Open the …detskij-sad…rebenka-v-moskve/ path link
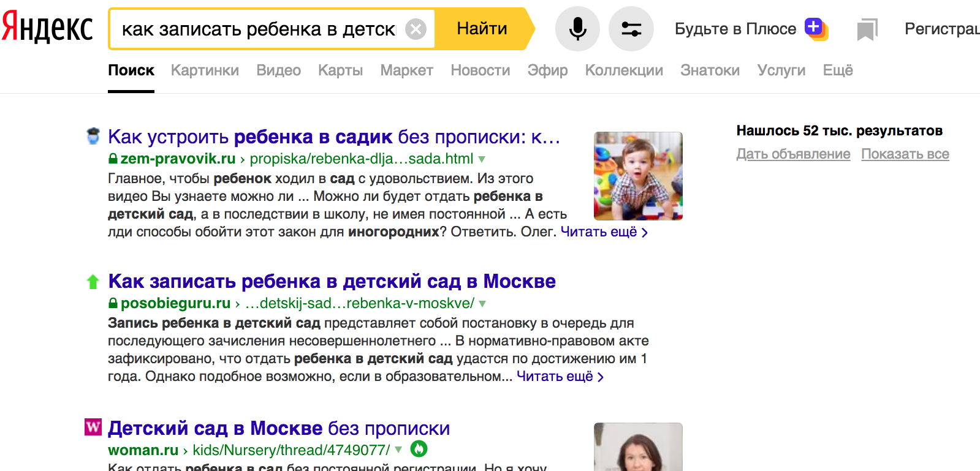Viewport: 980px width, 471px height. pyautogui.click(x=360, y=303)
